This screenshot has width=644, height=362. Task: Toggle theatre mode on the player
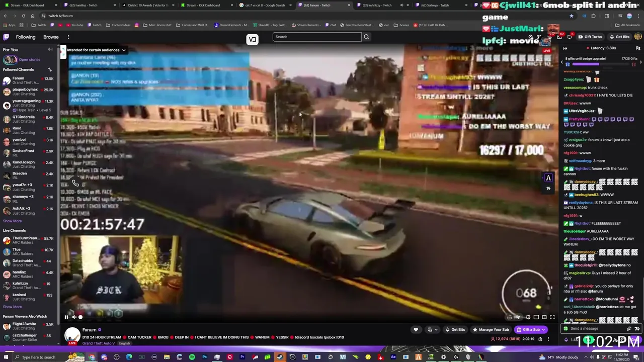click(544, 317)
